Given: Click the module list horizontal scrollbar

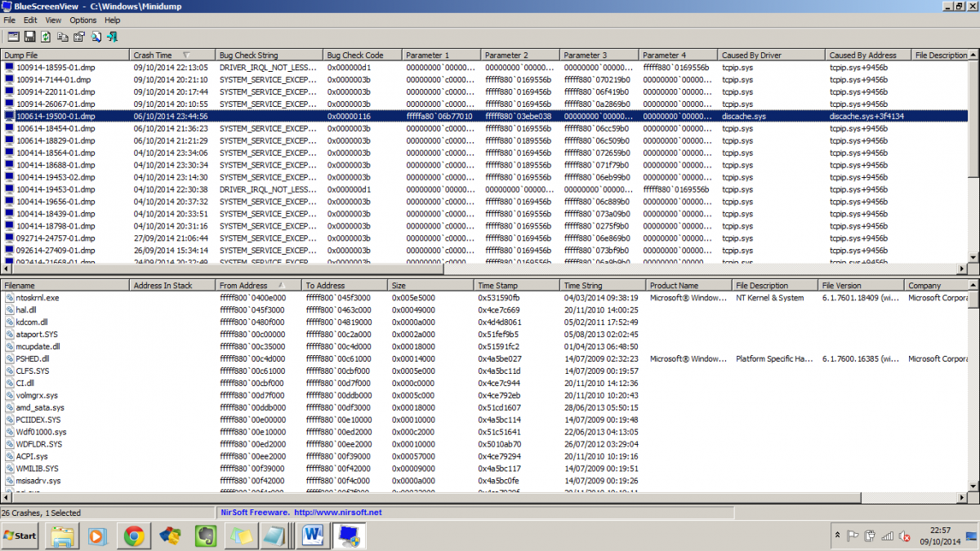Looking at the screenshot, I should click(484, 497).
